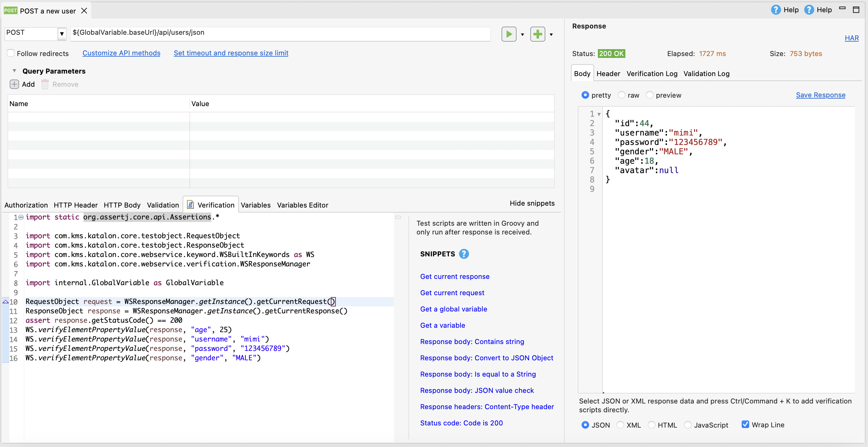Open the HTTP method dropdown arrow
Viewport: 868px width, 447px height.
(62, 34)
